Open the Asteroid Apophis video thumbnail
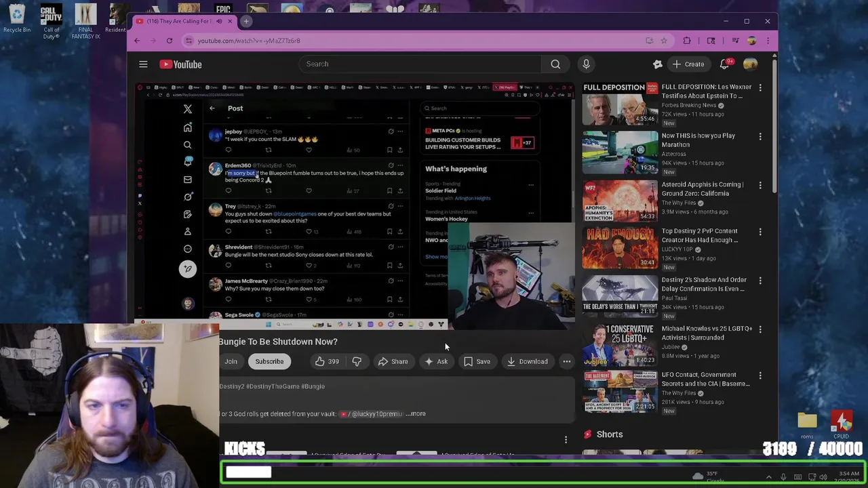868x488 pixels. [x=620, y=201]
